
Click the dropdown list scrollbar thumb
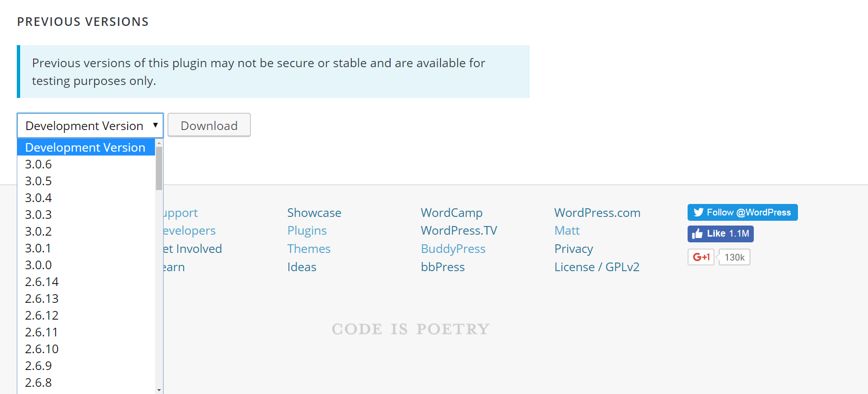click(159, 168)
